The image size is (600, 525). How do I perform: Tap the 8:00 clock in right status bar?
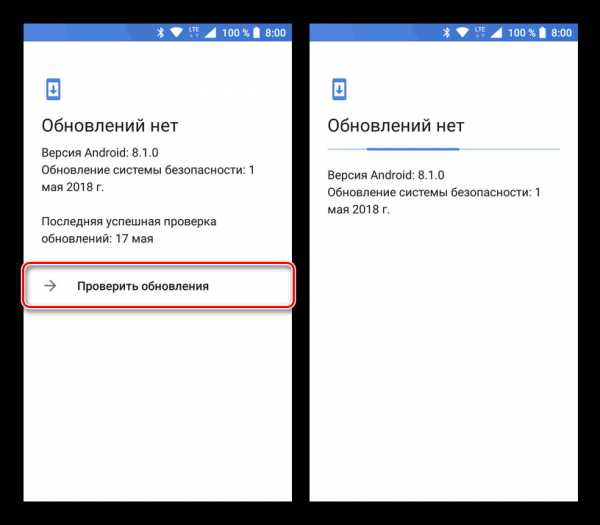[x=561, y=33]
